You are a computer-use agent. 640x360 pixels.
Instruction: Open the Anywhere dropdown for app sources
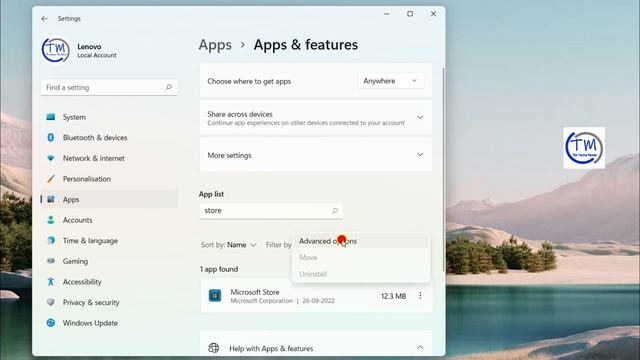391,81
